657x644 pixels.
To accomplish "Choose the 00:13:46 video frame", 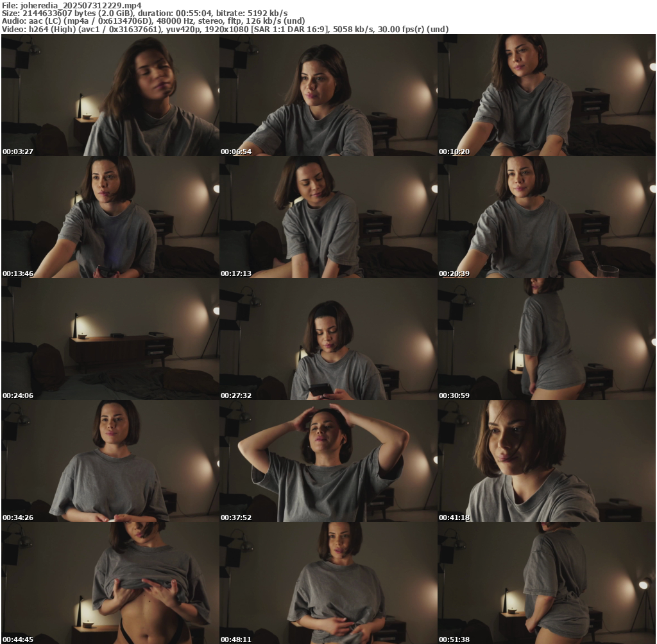I will [x=110, y=216].
